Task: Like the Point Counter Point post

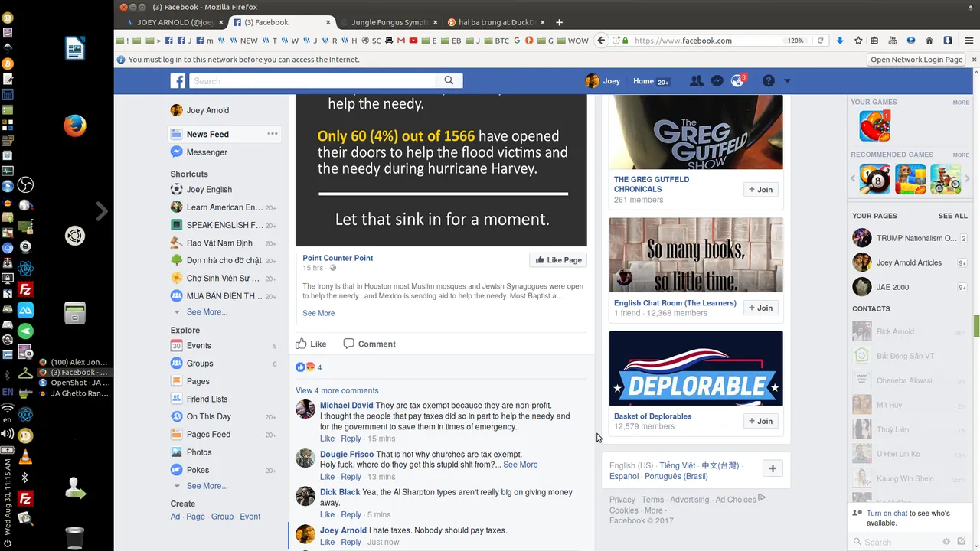Action: (x=312, y=344)
